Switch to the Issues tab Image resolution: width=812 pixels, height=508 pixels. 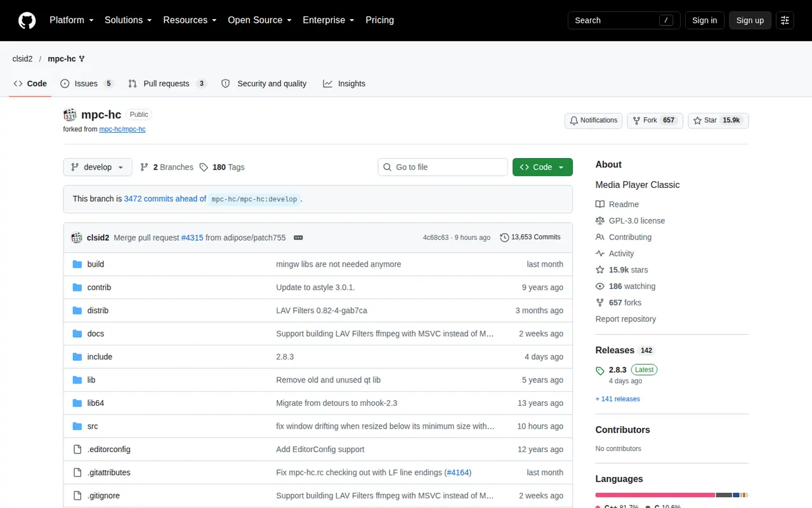[87, 84]
